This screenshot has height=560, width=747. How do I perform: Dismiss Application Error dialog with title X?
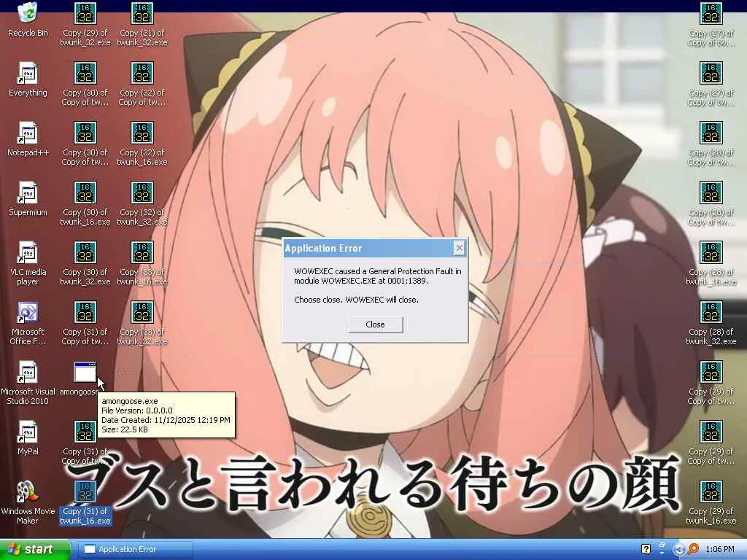pos(459,248)
